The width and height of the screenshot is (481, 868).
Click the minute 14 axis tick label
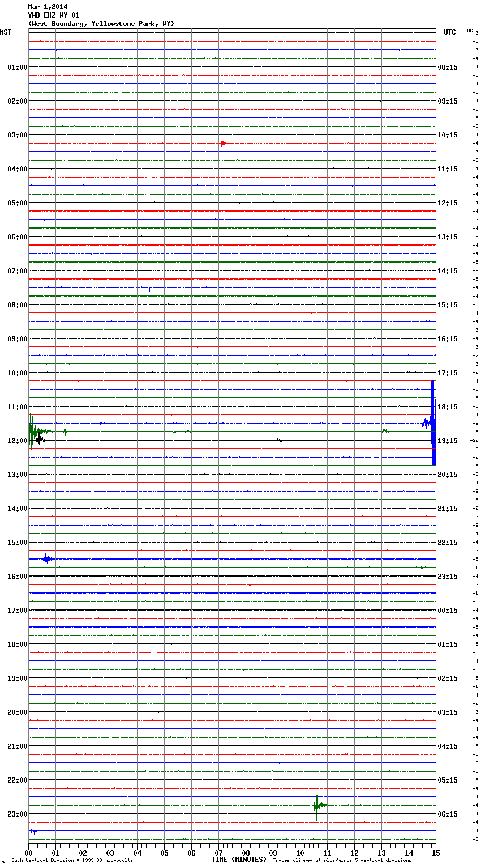click(409, 853)
